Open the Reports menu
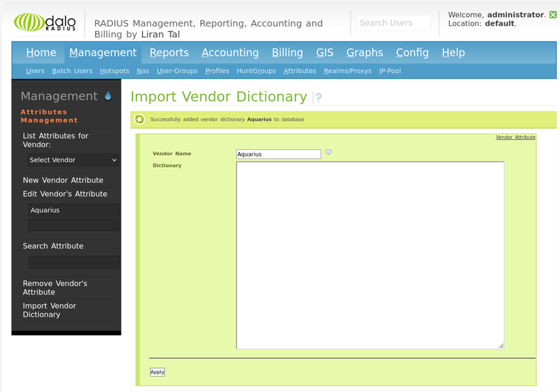 [x=169, y=52]
